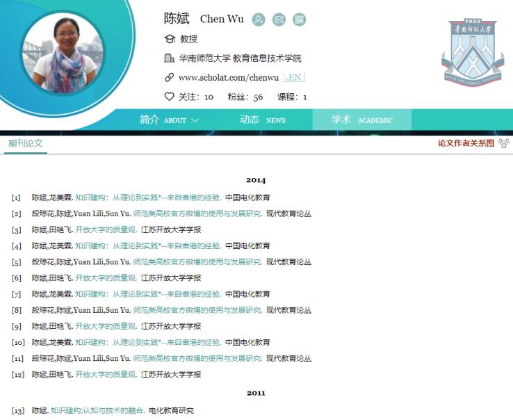Click the author relationship graph icon
Screen dimensions: 513x420
[504, 143]
